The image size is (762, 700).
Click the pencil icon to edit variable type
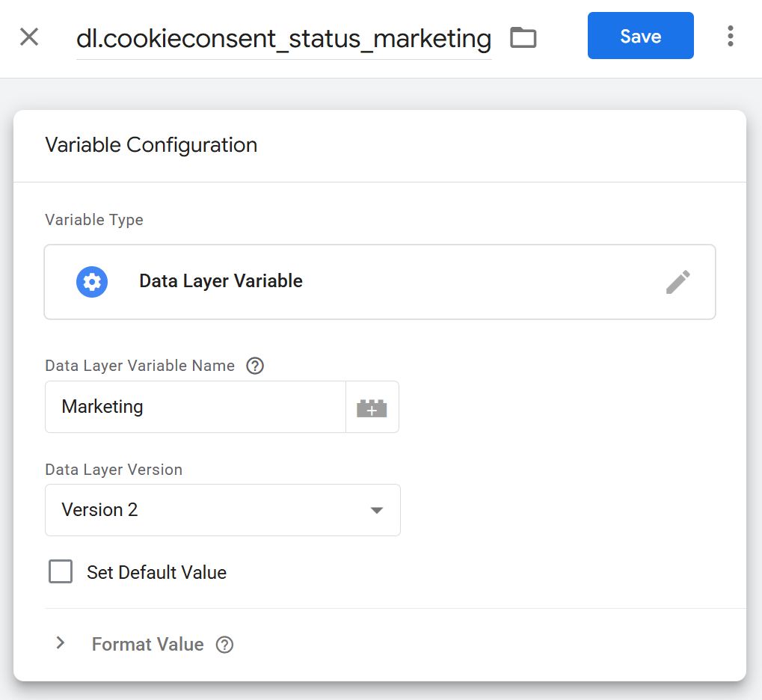(677, 282)
